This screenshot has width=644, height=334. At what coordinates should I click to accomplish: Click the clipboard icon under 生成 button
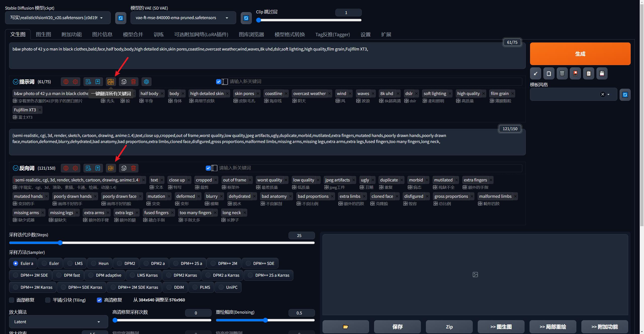point(588,74)
